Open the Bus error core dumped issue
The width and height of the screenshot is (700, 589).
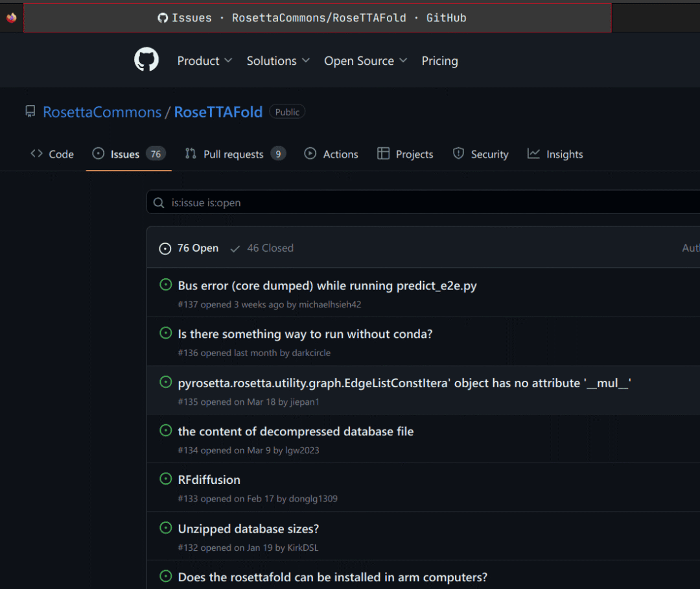tap(327, 285)
